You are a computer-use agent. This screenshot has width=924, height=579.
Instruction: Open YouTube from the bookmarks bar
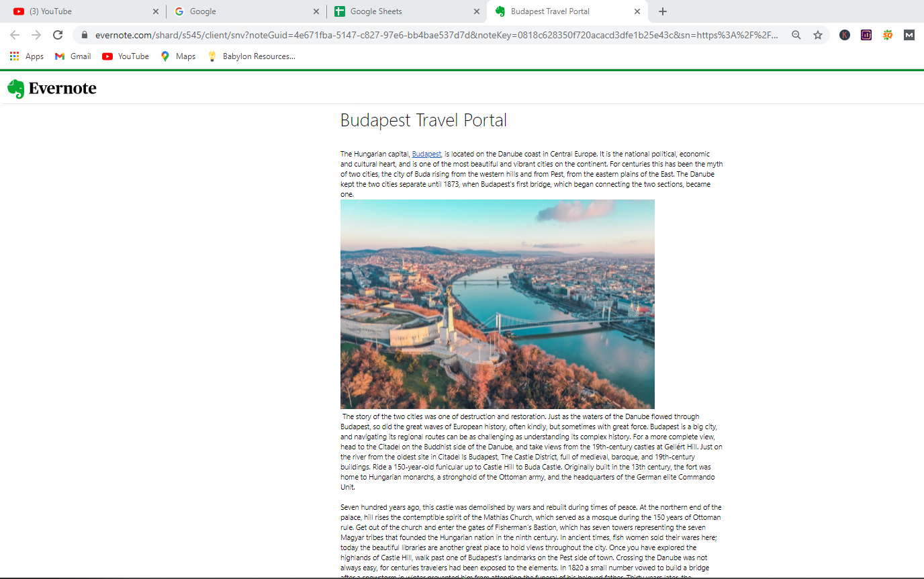(x=125, y=56)
